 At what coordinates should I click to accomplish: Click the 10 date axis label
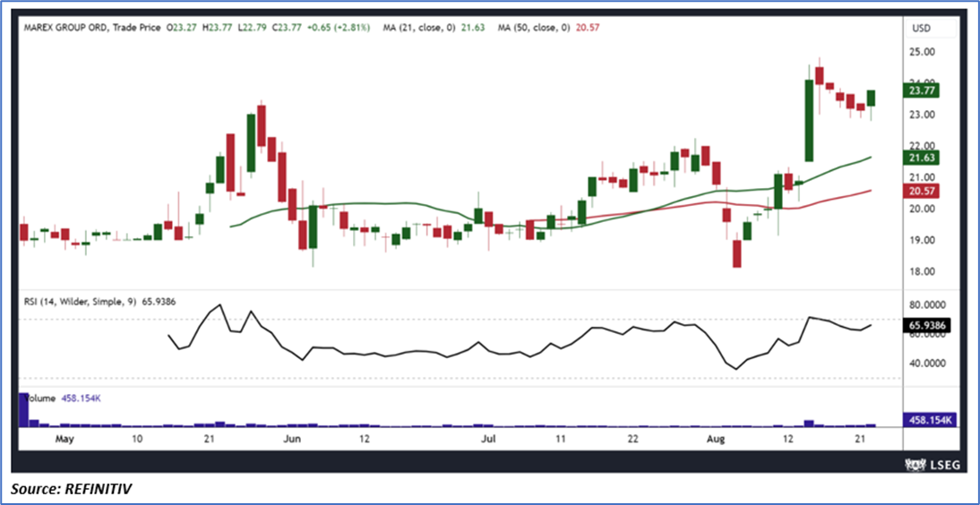(138, 440)
